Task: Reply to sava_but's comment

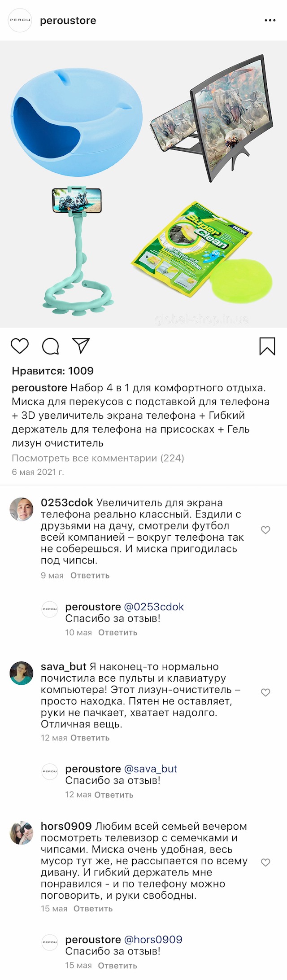Action: (x=90, y=738)
